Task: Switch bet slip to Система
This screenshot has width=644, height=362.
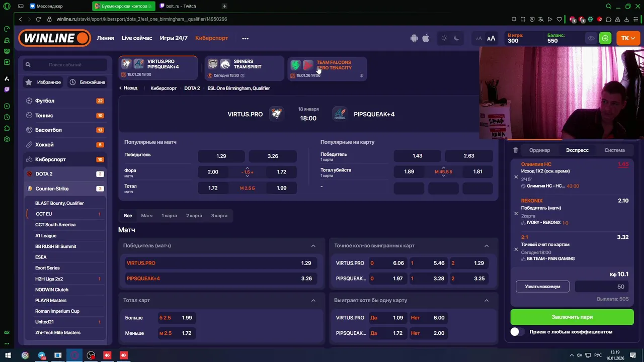Action: [614, 150]
